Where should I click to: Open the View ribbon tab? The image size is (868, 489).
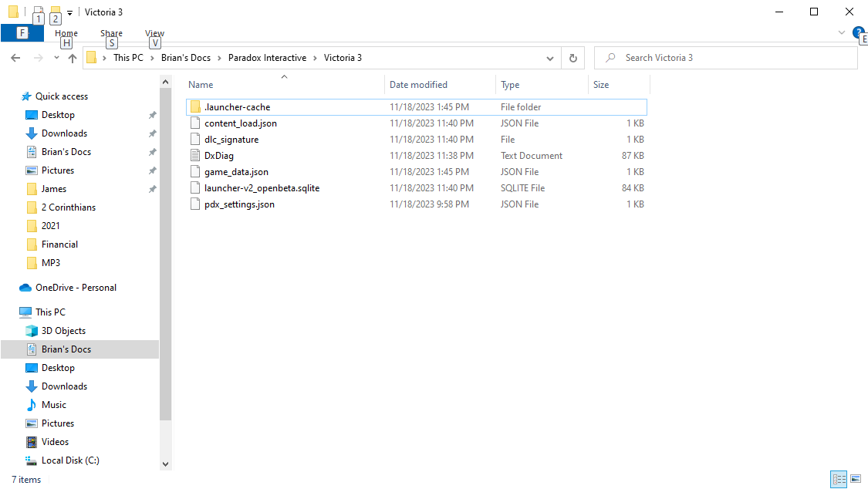(x=154, y=33)
